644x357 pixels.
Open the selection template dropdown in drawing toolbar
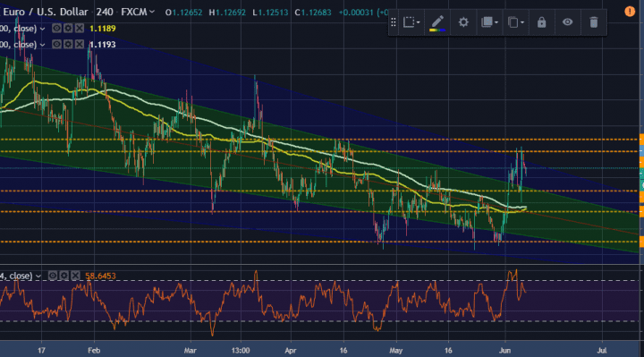click(411, 22)
